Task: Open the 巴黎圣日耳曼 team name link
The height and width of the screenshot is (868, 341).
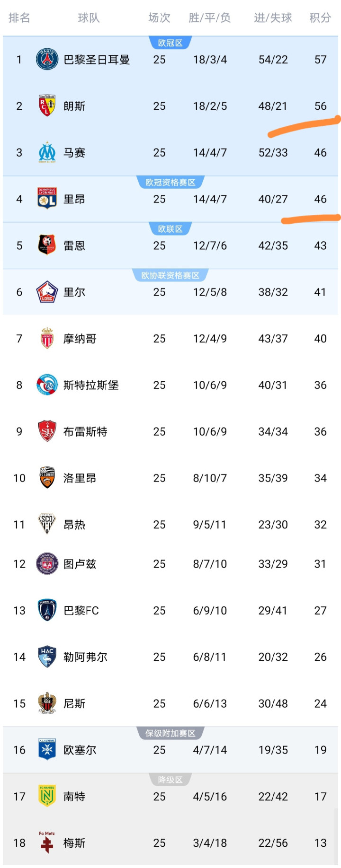Action: pos(97,60)
